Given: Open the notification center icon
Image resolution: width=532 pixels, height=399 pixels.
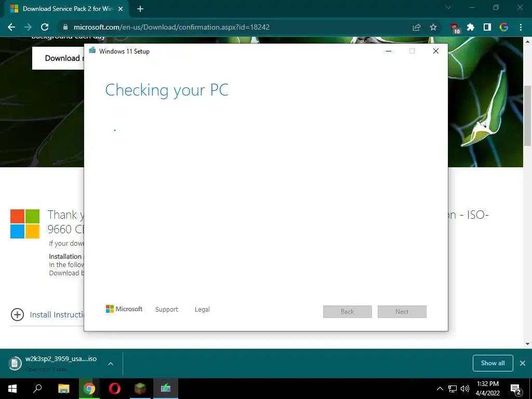Looking at the screenshot, I should [x=516, y=389].
